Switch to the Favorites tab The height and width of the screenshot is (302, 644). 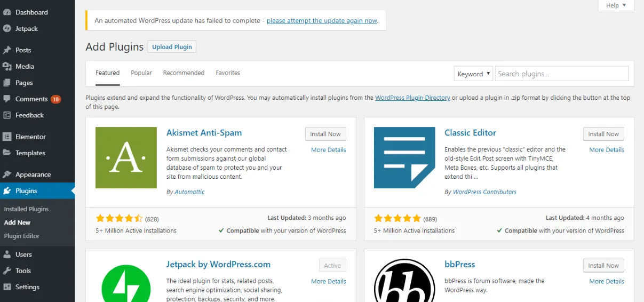(x=228, y=73)
